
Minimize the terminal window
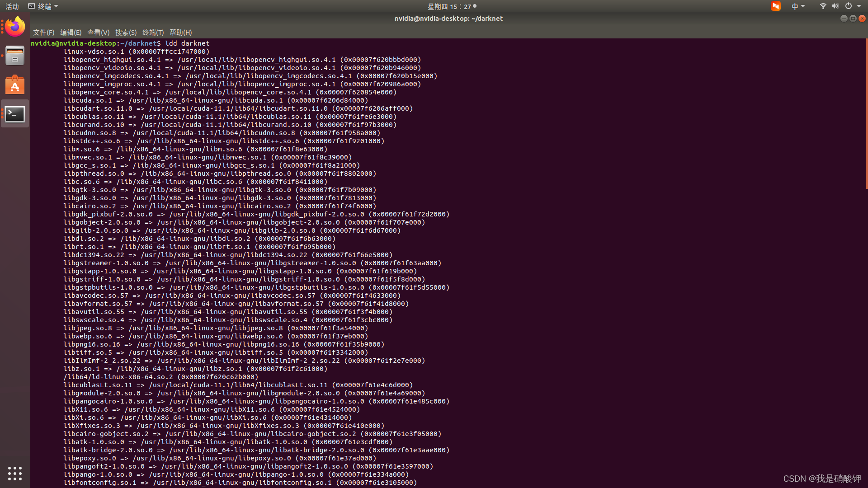pyautogui.click(x=844, y=19)
